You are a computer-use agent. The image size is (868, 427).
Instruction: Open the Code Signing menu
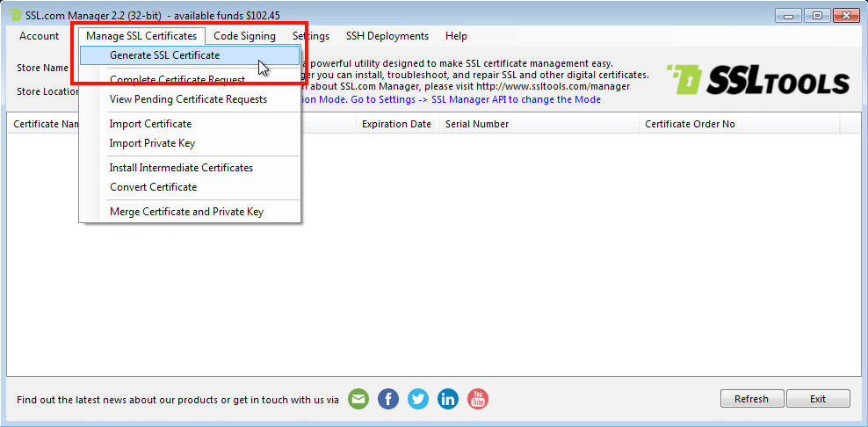244,36
